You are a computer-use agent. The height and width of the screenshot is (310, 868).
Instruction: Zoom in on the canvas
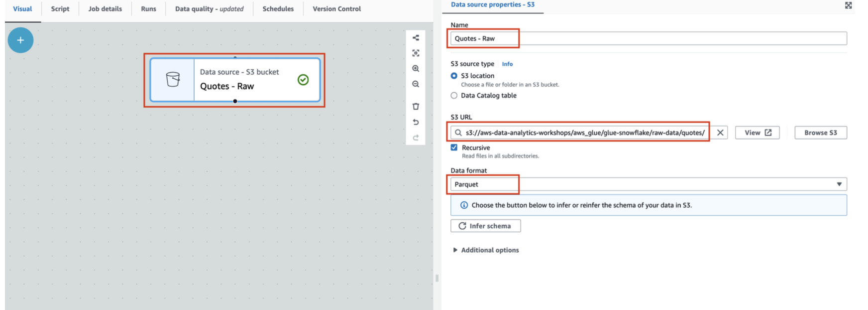pyautogui.click(x=416, y=69)
